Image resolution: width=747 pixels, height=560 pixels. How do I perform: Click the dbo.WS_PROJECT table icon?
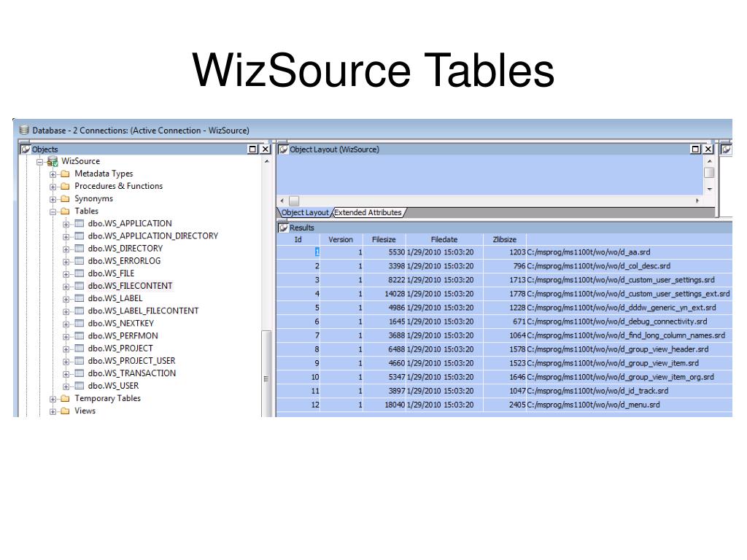(x=79, y=348)
